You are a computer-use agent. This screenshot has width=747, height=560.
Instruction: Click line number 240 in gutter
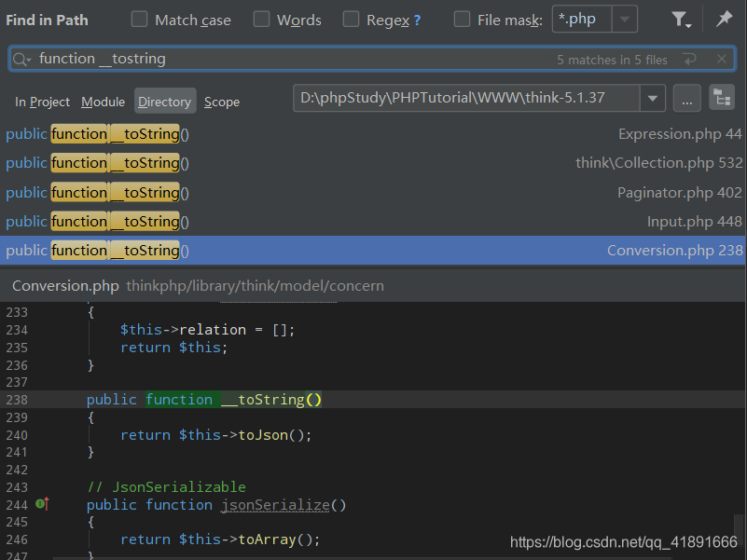(17, 435)
